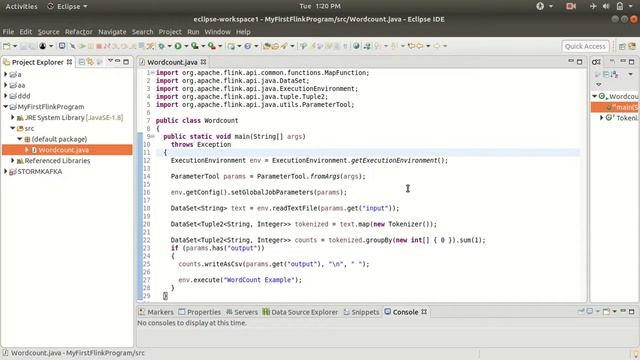Click the Open Console icon

point(607,311)
